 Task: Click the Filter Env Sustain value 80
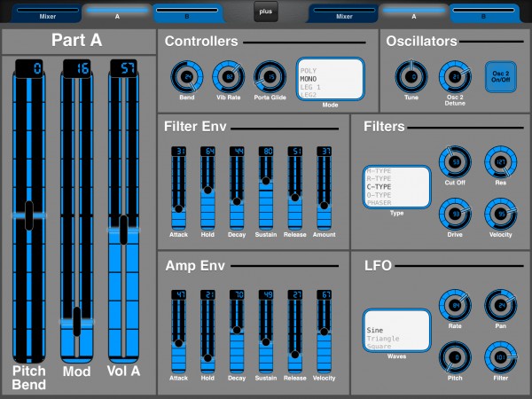(x=266, y=152)
